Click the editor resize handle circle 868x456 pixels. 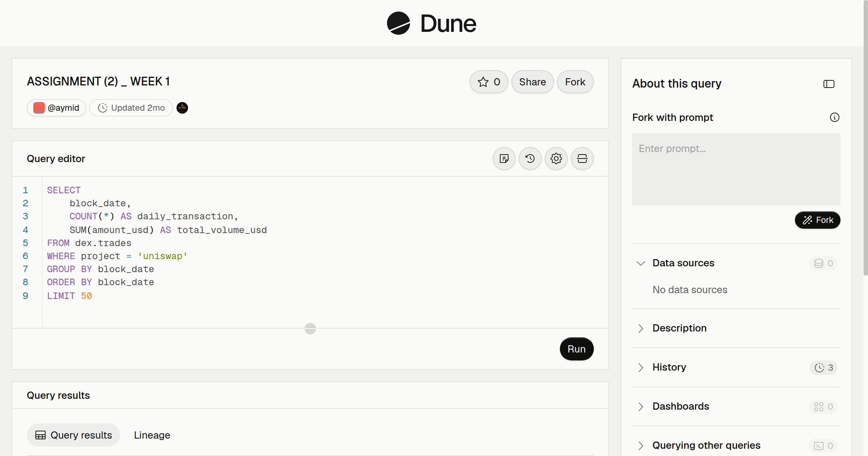(310, 329)
